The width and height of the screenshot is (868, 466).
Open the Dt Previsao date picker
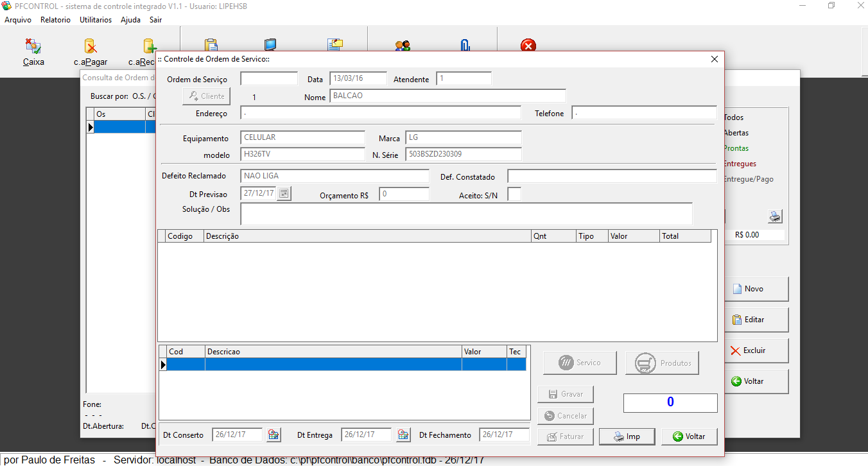coord(284,193)
